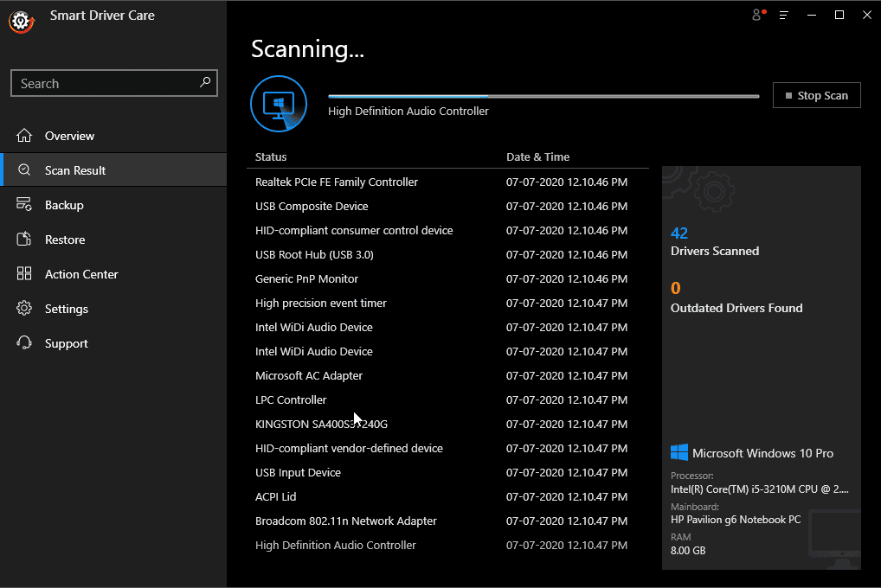Click the Status column header
This screenshot has width=881, height=588.
[x=271, y=157]
